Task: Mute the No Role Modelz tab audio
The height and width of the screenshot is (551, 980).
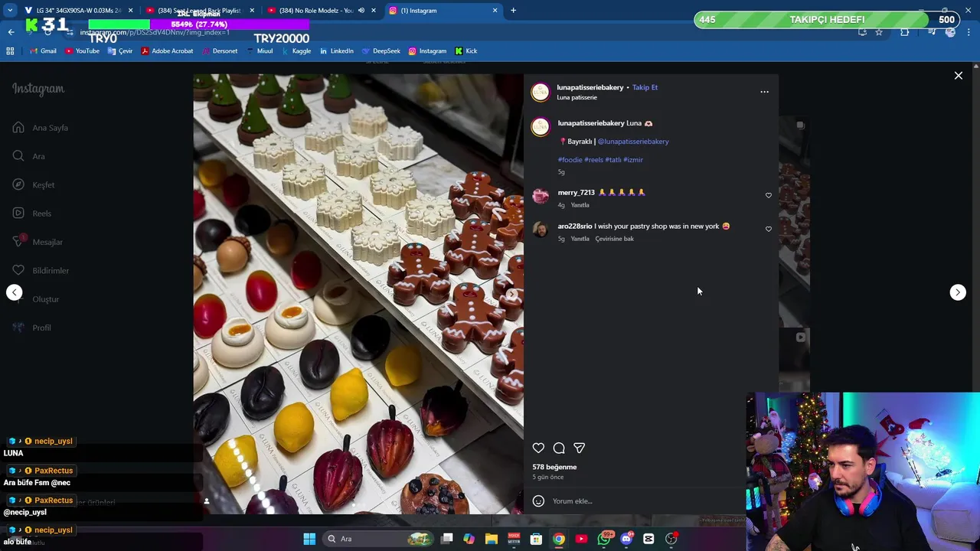Action: point(361,11)
